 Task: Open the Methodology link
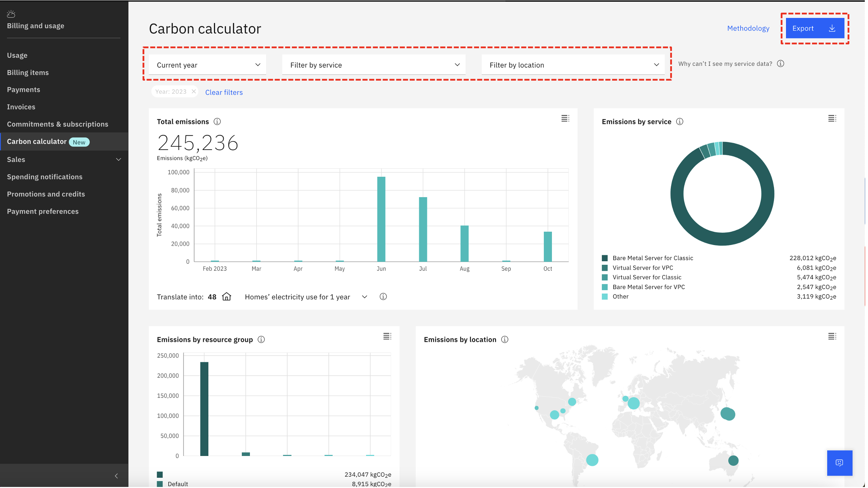tap(748, 29)
